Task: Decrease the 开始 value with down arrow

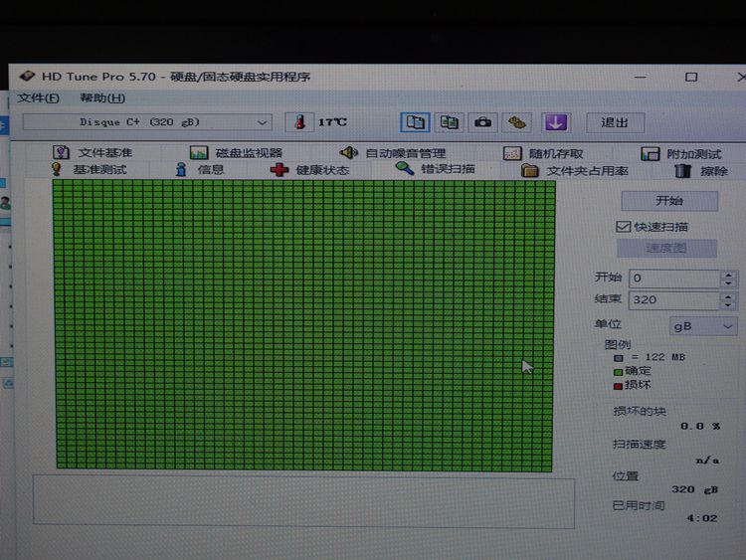Action: [728, 283]
